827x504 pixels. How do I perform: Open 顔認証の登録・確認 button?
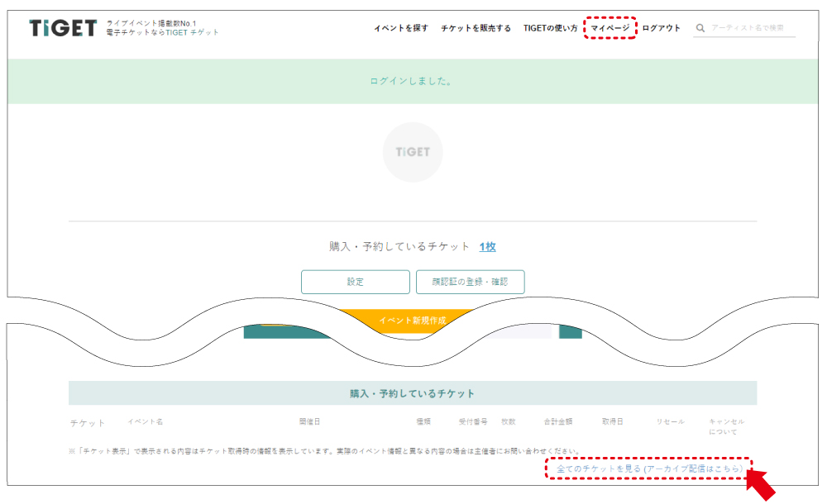click(x=470, y=282)
